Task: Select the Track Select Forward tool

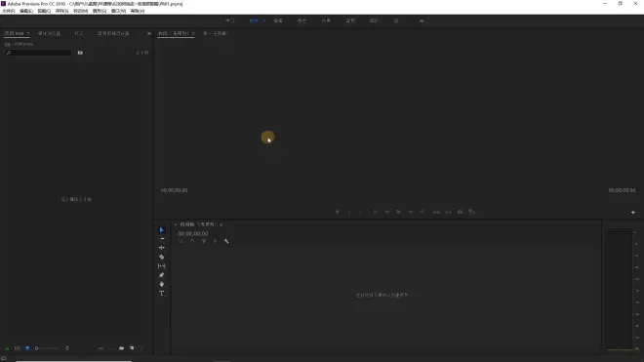Action: (x=161, y=239)
